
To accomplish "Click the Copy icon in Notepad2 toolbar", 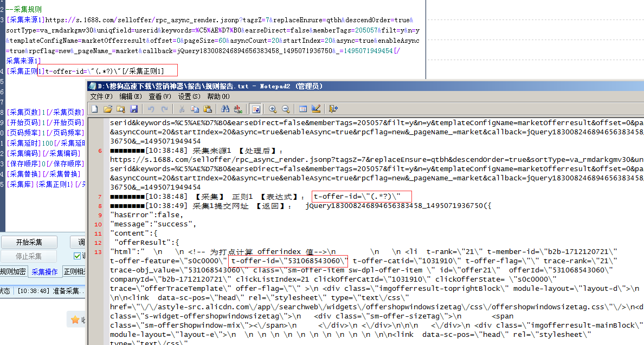I will click(x=195, y=109).
